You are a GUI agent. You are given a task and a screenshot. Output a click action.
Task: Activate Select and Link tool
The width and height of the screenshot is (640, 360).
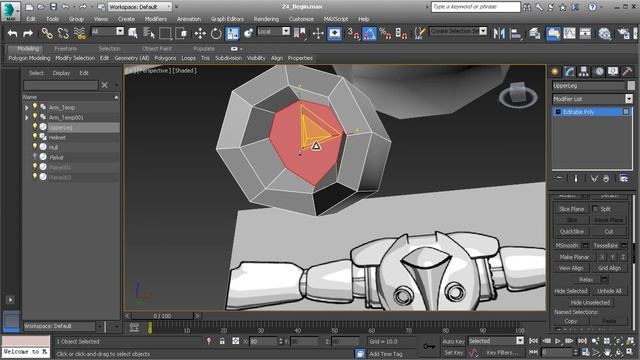tap(47, 33)
